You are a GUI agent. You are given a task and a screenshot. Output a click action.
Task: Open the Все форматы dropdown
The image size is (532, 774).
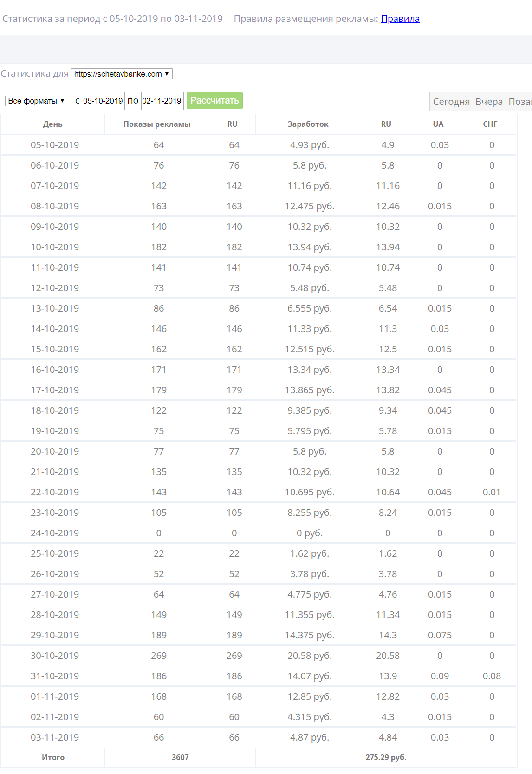(36, 101)
